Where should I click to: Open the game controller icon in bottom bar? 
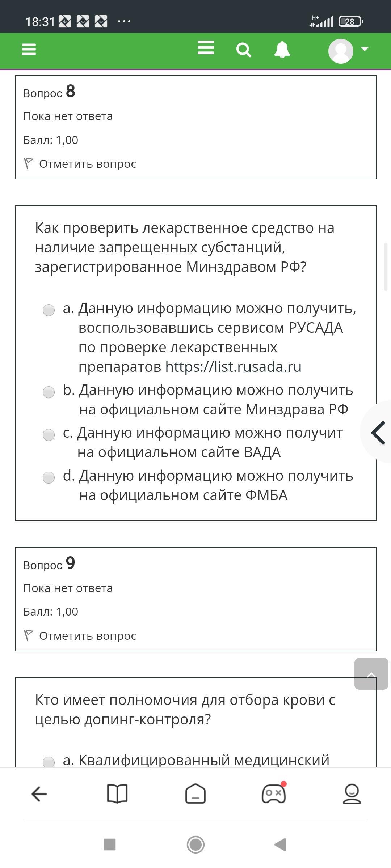(x=274, y=794)
